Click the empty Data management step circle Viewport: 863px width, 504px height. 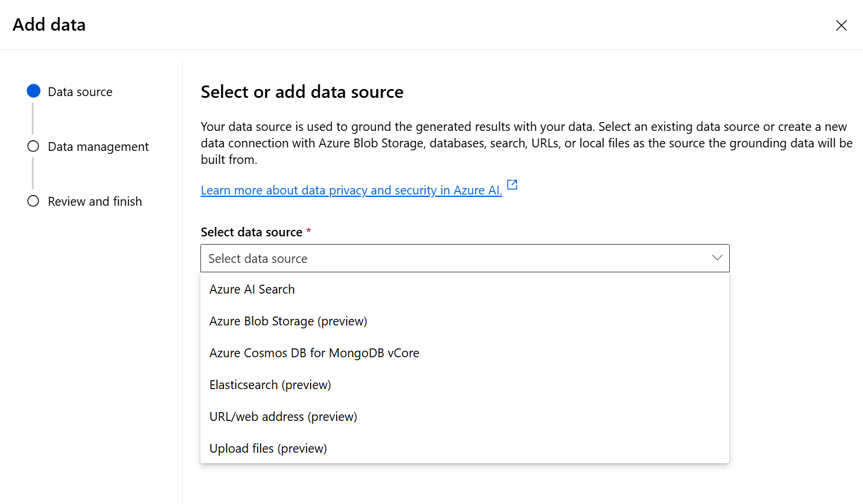[x=33, y=146]
